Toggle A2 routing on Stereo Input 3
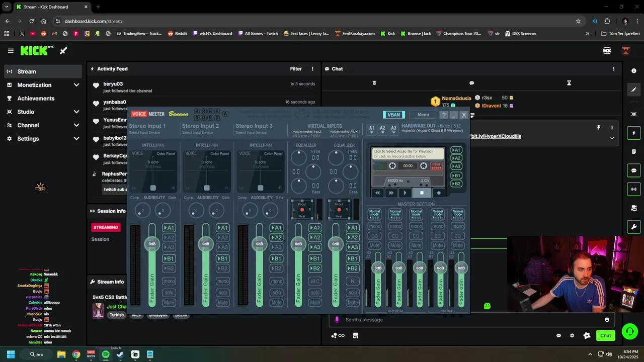 [276, 237]
